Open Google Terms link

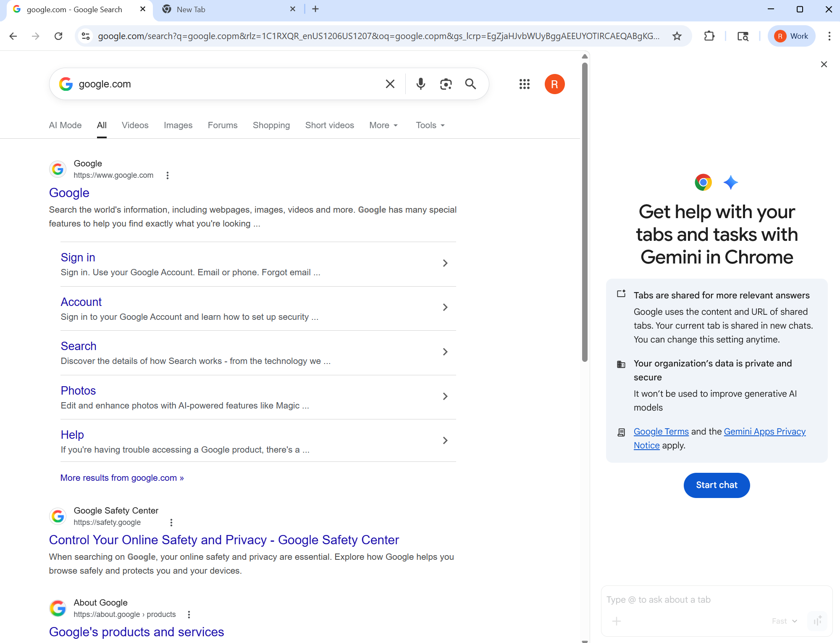pos(661,432)
